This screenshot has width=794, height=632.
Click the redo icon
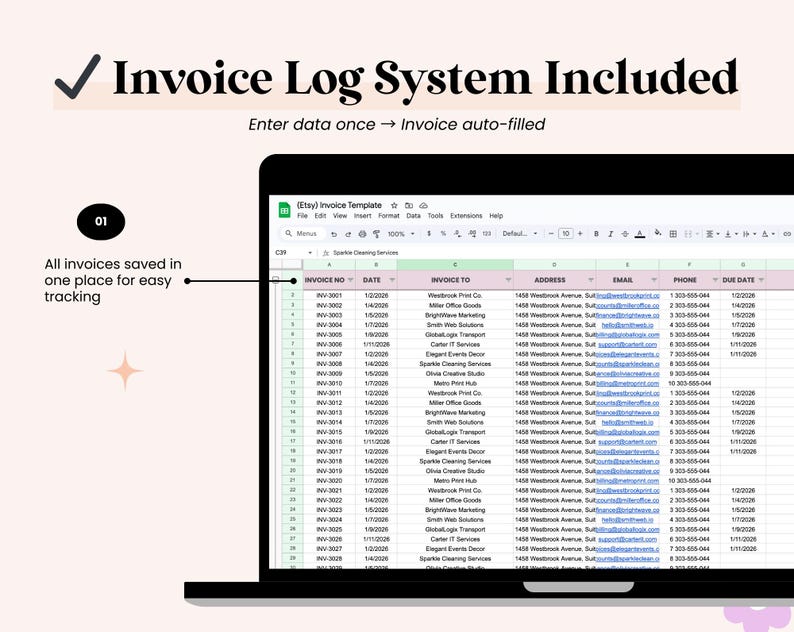[348, 234]
